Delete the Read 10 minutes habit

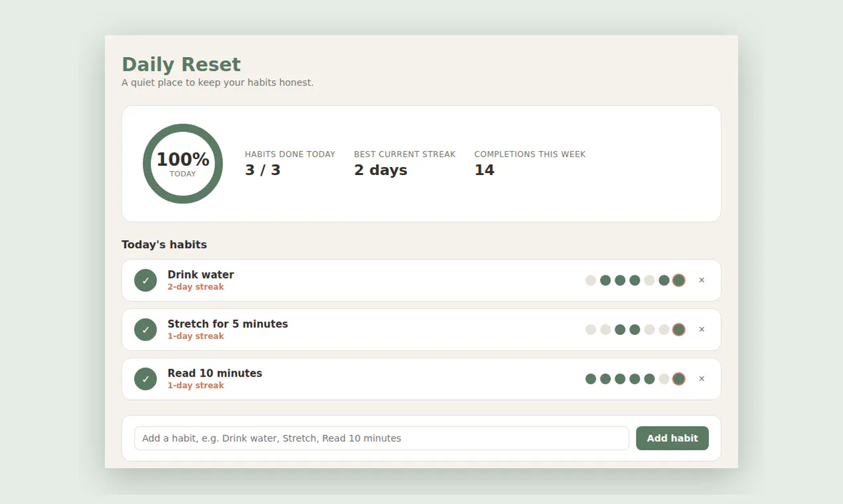coord(702,379)
